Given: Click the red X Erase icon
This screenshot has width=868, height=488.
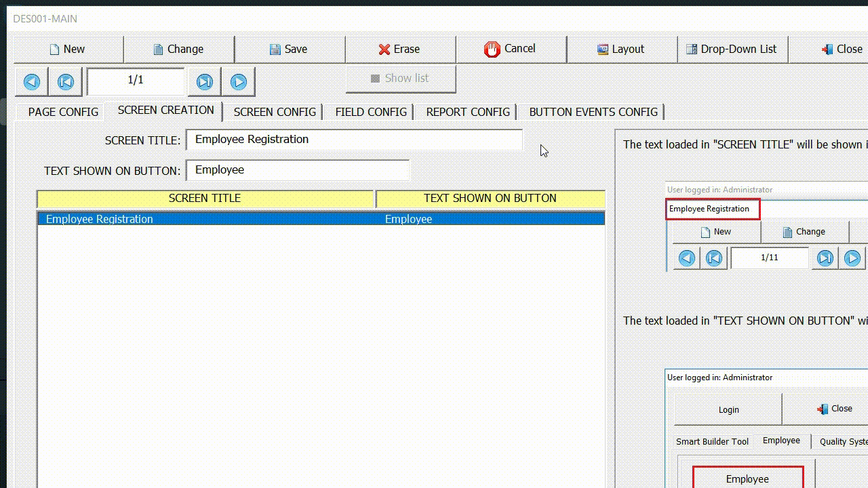Looking at the screenshot, I should (x=386, y=49).
